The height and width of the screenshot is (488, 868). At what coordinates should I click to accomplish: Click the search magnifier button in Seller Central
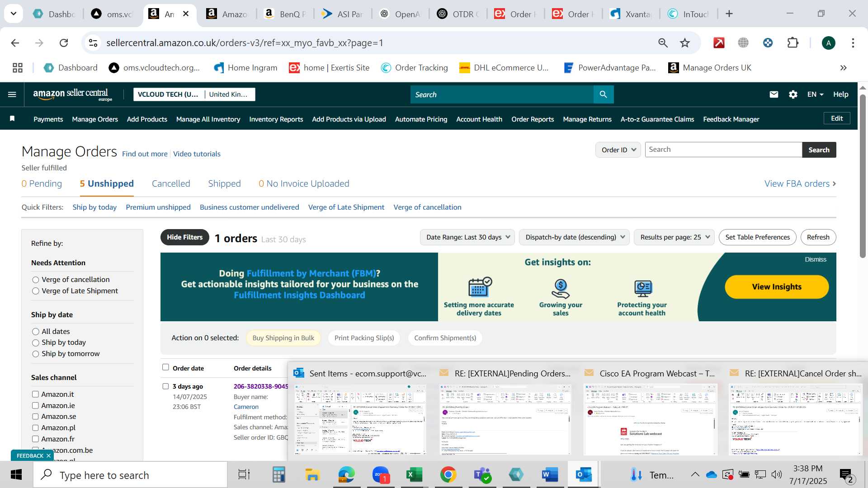(x=603, y=94)
